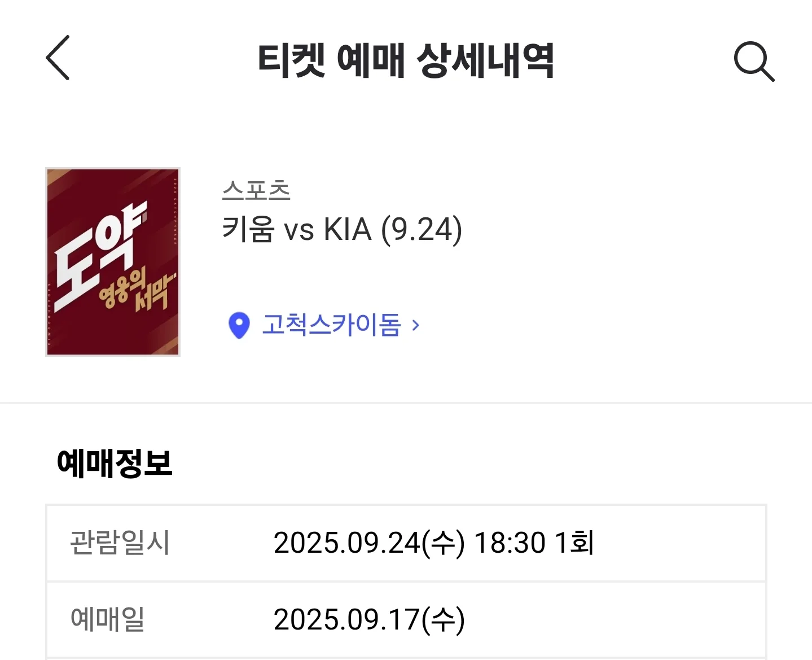Select the 2025.09.17(수) booking date value
Viewport: 812px width, 660px height.
pyautogui.click(x=369, y=619)
